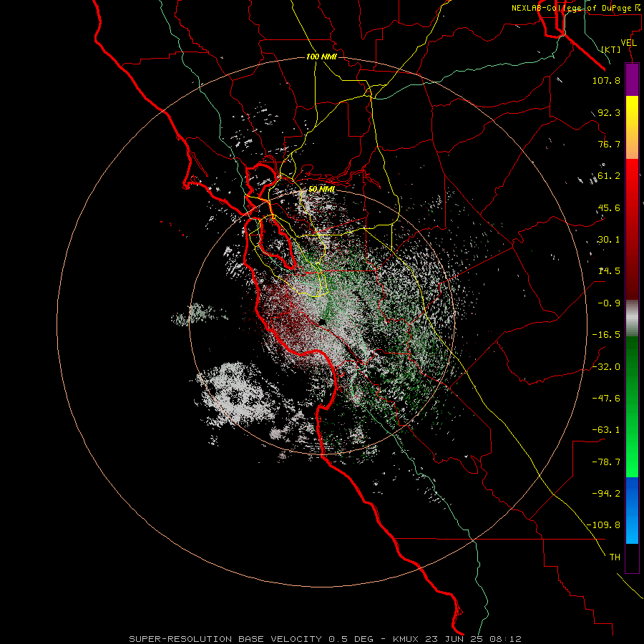Click the 30.1 legend value
The height and width of the screenshot is (644, 644).
click(609, 240)
